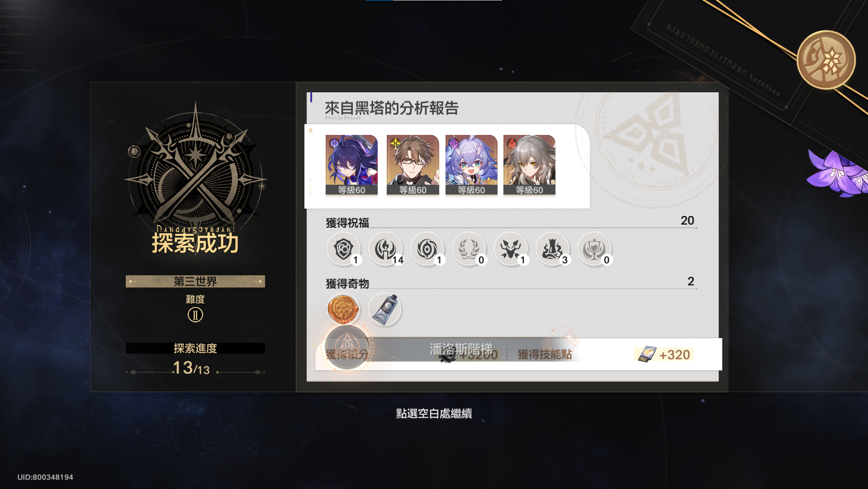The width and height of the screenshot is (868, 489).
Task: Open the orange medallion curio
Action: click(x=343, y=309)
